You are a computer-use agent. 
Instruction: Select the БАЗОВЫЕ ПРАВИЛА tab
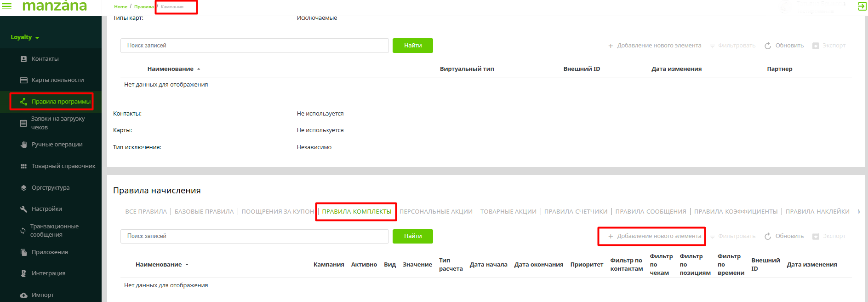204,212
